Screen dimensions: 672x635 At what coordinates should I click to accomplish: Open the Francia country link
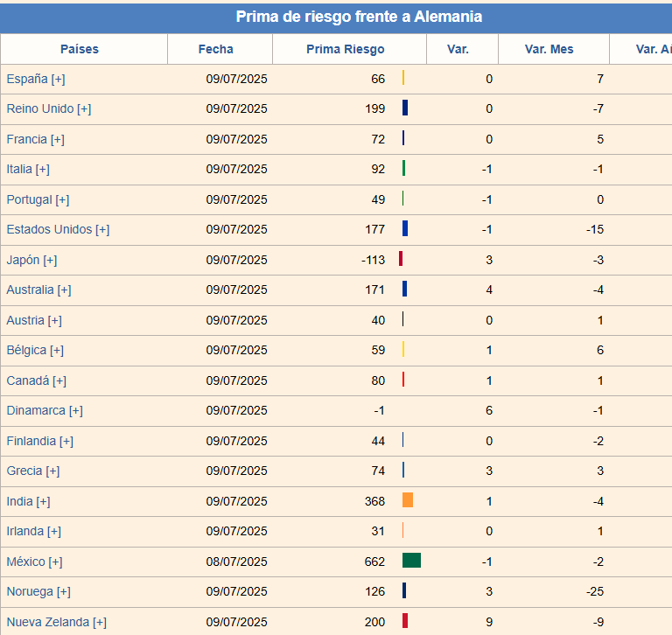pos(27,139)
